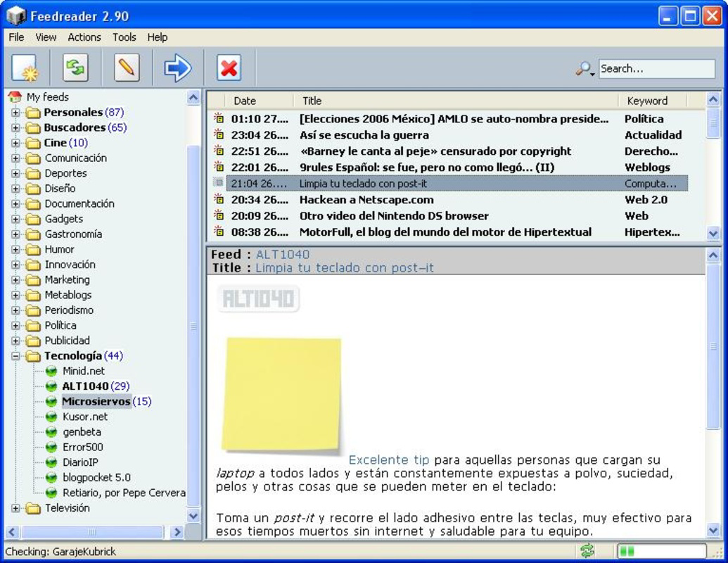Sort articles by the Keyword column header

652,101
